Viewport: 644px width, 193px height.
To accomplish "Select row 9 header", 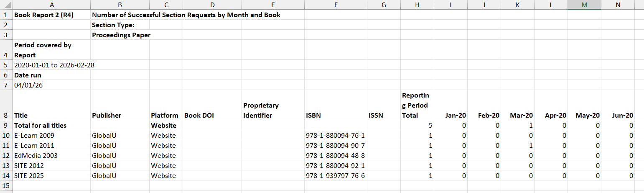I will (6, 125).
